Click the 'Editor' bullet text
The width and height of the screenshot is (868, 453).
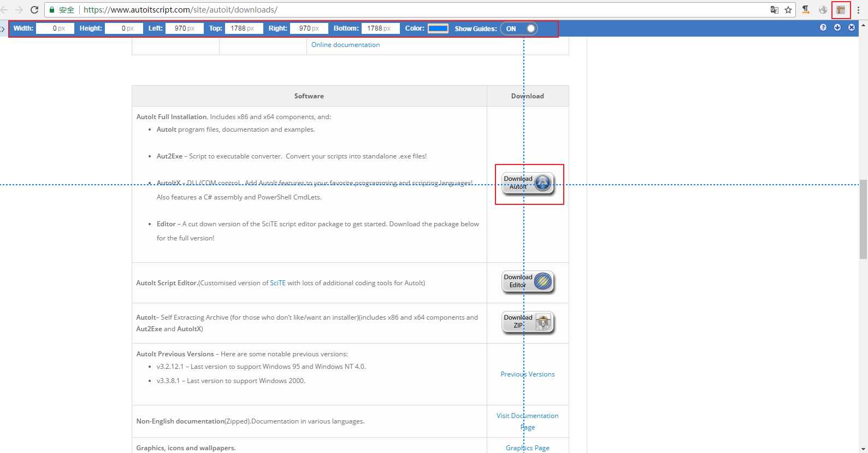(x=166, y=224)
